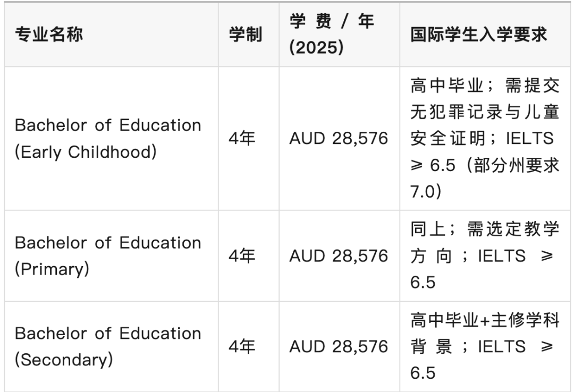
Task: Click 4年 in the Secondary row
Action: 242,347
